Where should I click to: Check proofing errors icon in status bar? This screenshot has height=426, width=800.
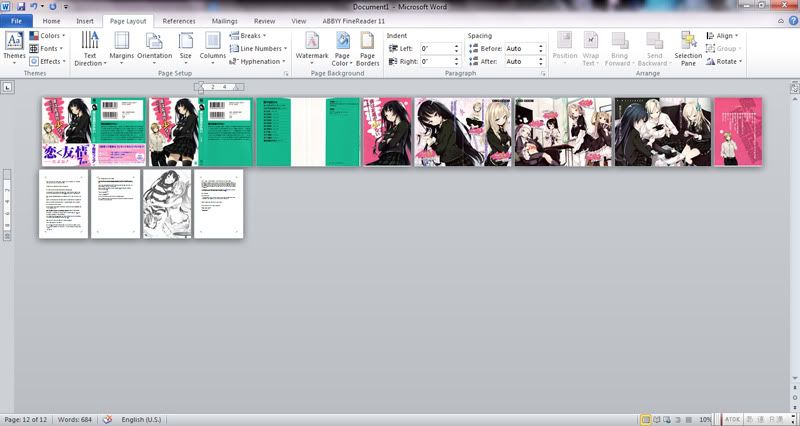(107, 419)
